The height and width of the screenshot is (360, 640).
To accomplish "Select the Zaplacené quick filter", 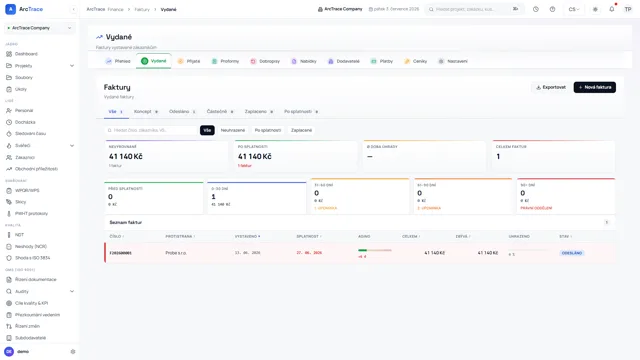I will (x=301, y=130).
